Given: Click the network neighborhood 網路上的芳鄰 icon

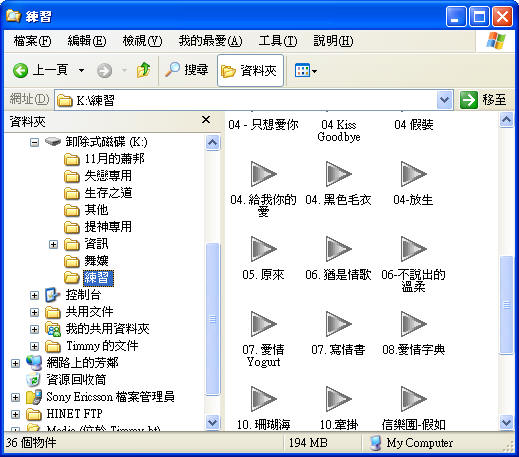Looking at the screenshot, I should [34, 363].
